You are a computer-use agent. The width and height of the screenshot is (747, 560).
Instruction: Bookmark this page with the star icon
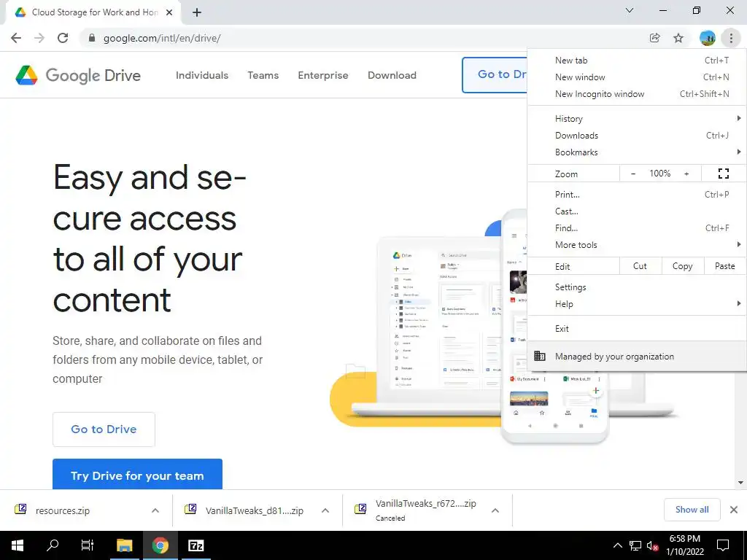tap(678, 38)
